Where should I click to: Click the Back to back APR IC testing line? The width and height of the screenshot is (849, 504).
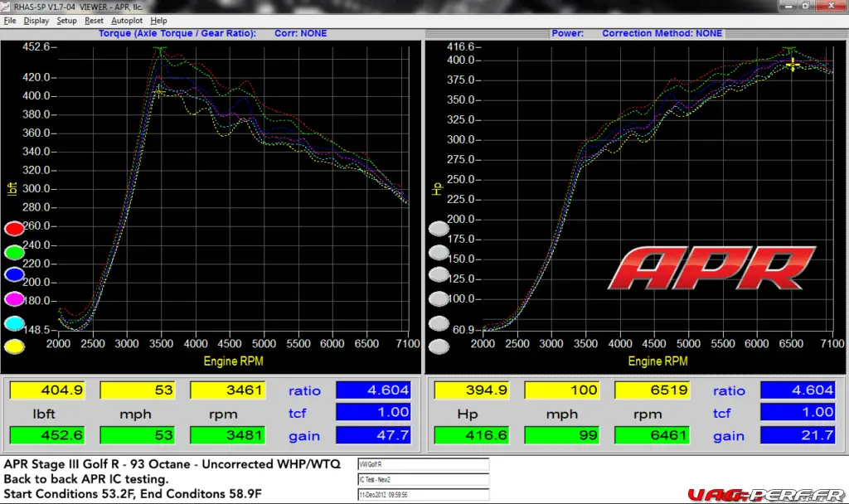tap(86, 479)
